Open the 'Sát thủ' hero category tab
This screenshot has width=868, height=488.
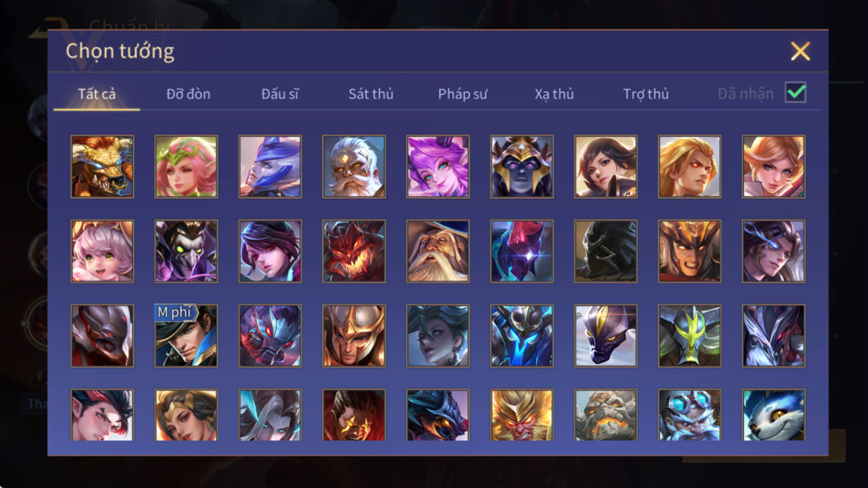point(371,94)
